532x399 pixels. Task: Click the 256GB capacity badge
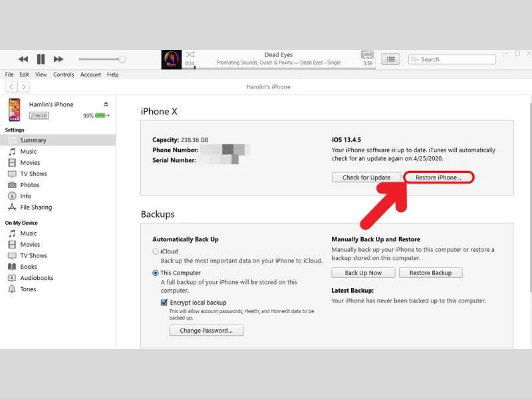[39, 116]
